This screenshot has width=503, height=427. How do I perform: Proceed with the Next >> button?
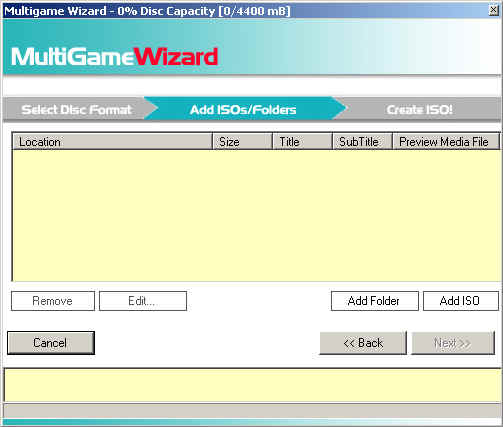[x=453, y=343]
